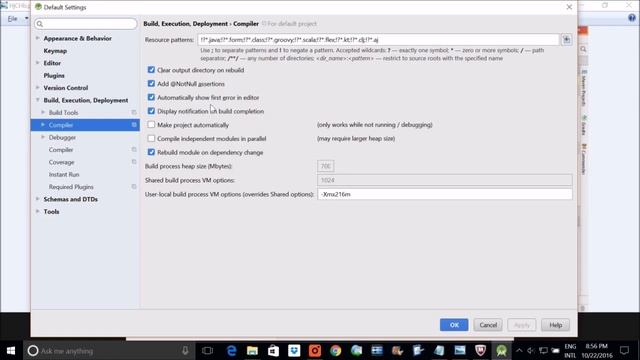Expand Build Tools subtree arrow
This screenshot has width=640, height=360.
tap(43, 112)
